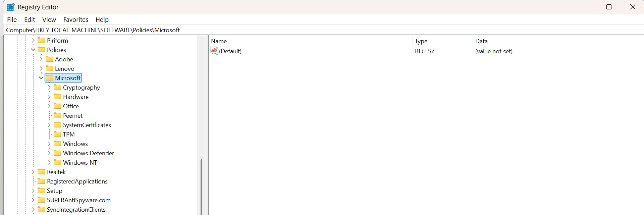Expand the SUPERAntiSpyware.com key

point(33,200)
